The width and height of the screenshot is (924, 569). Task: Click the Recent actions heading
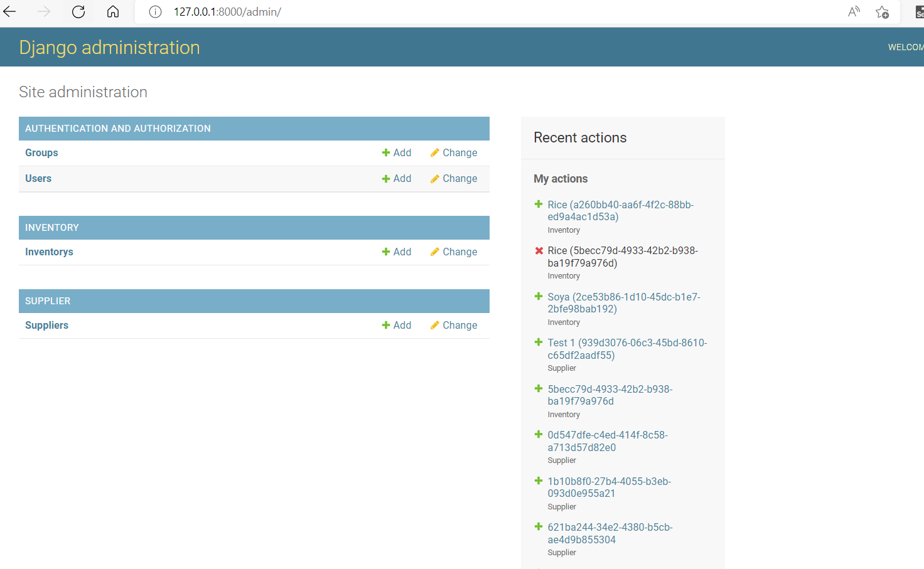point(580,138)
